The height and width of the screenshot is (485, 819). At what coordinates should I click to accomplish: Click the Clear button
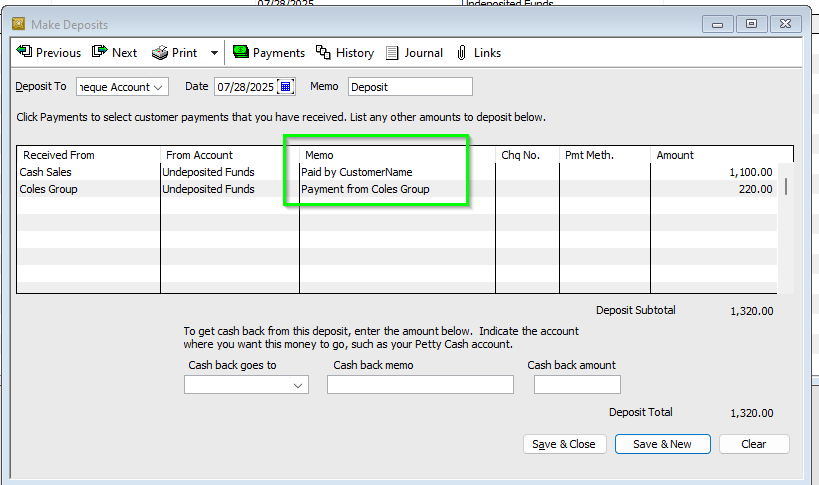(x=754, y=444)
